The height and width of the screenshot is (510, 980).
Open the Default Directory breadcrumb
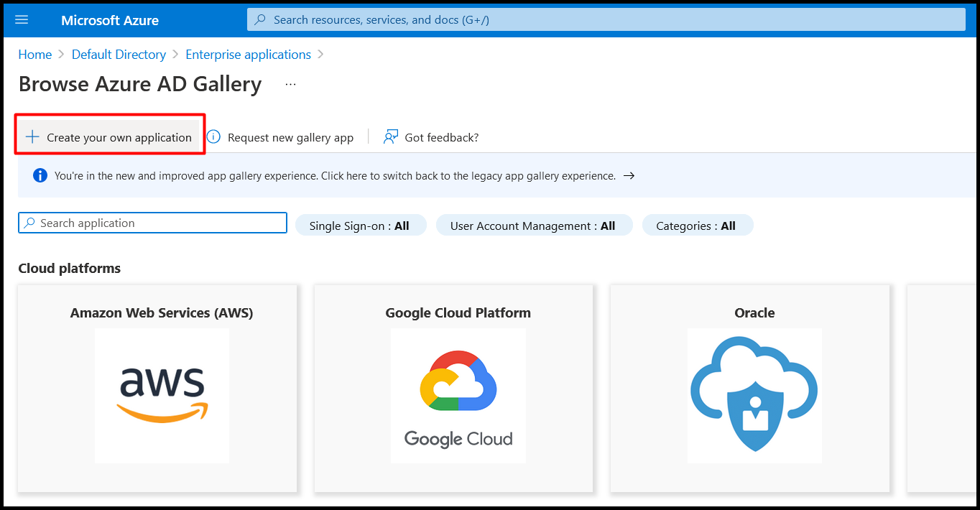pyautogui.click(x=119, y=55)
